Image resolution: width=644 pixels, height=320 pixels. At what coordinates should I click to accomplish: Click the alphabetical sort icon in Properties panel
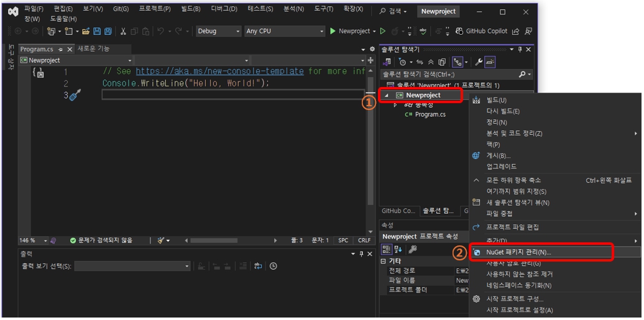tap(398, 249)
